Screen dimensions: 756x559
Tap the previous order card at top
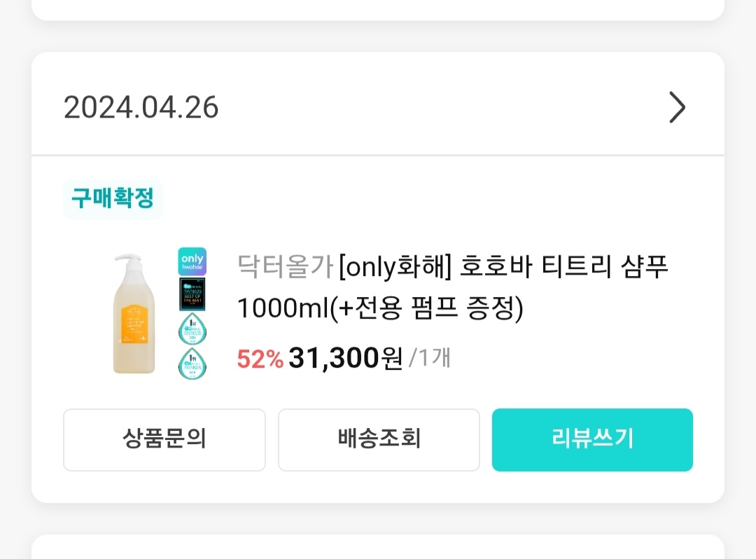378,8
